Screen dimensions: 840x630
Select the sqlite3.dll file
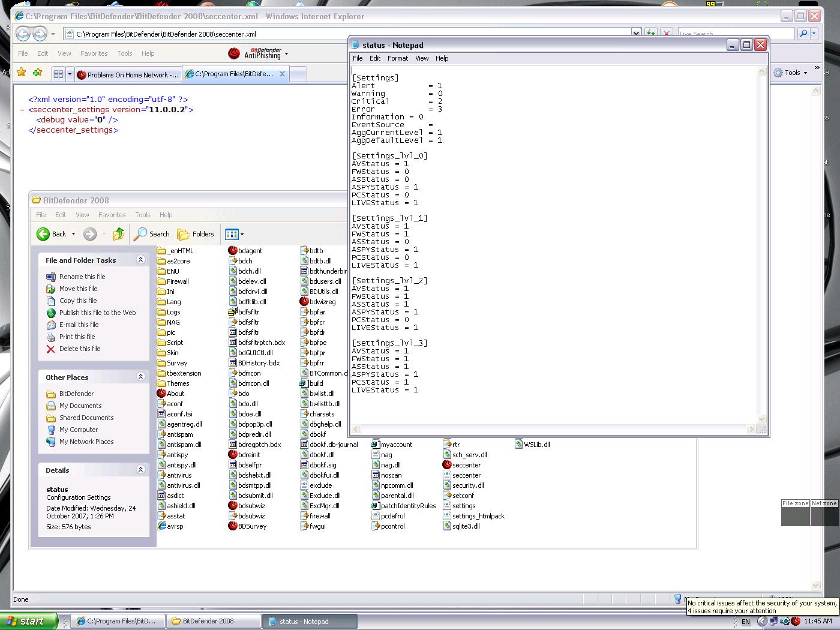(x=461, y=526)
